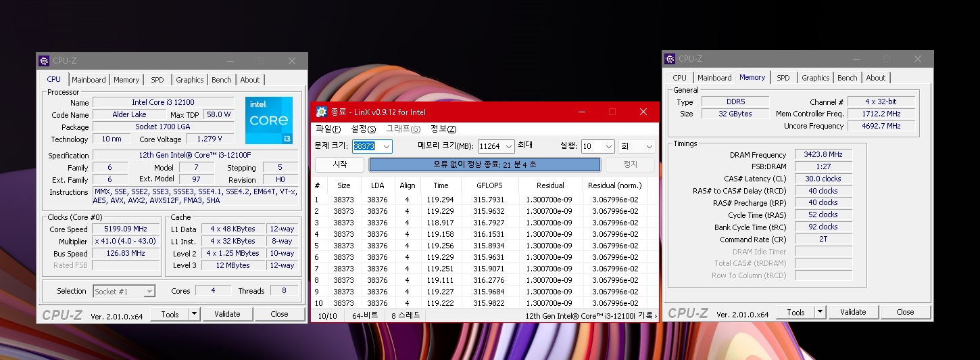This screenshot has width=980, height=360.
Task: Click the Mem Controller Freq. value 1712.2 MHz
Action: (881, 114)
